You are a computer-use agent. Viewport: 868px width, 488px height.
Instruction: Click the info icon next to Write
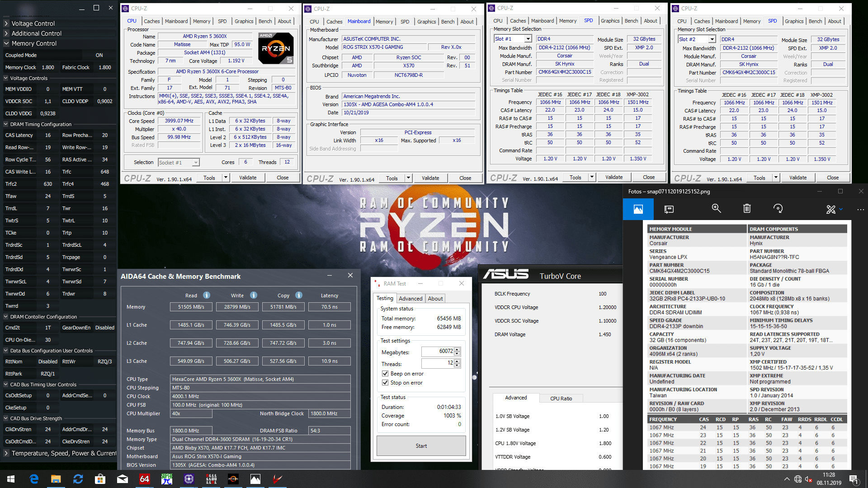pos(254,295)
